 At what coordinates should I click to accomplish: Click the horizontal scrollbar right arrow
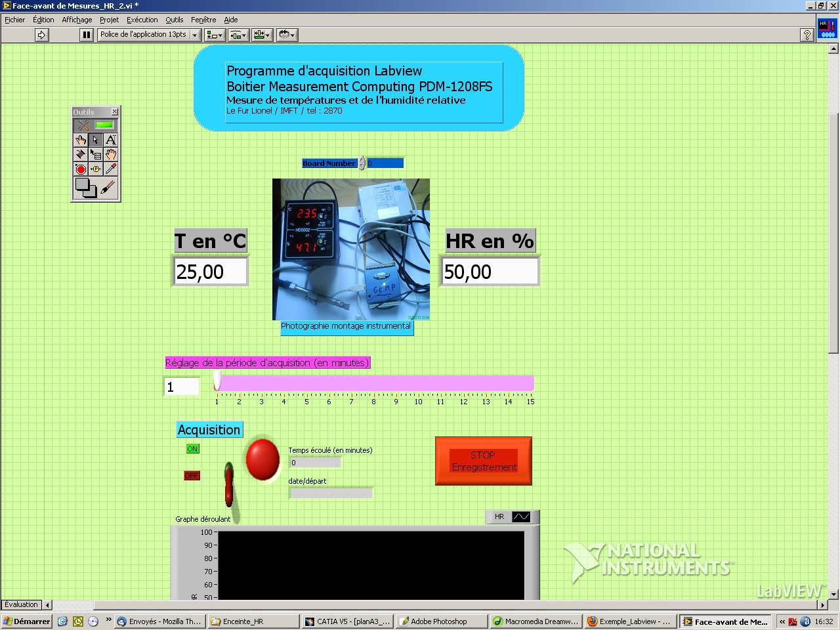pyautogui.click(x=822, y=605)
